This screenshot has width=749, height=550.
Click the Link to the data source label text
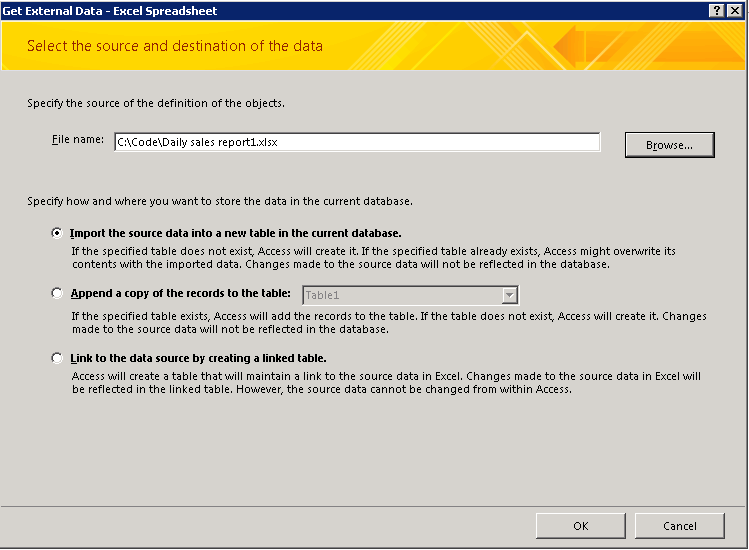[x=198, y=358]
